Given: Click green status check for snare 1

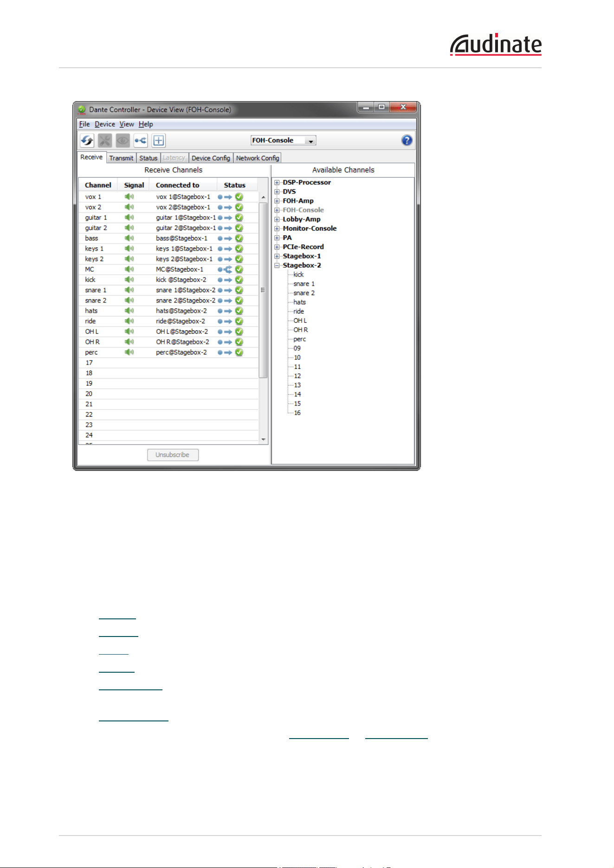Looking at the screenshot, I should [239, 290].
